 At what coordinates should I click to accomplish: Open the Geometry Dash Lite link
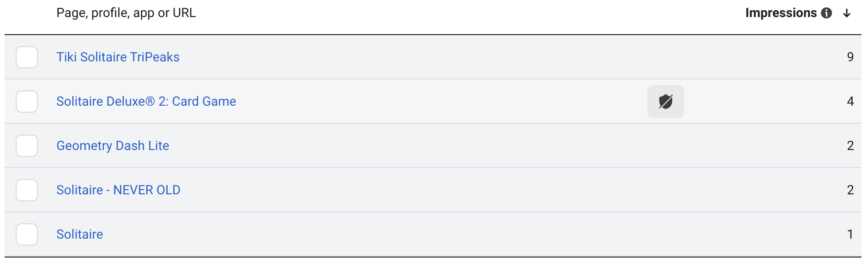pyautogui.click(x=113, y=146)
